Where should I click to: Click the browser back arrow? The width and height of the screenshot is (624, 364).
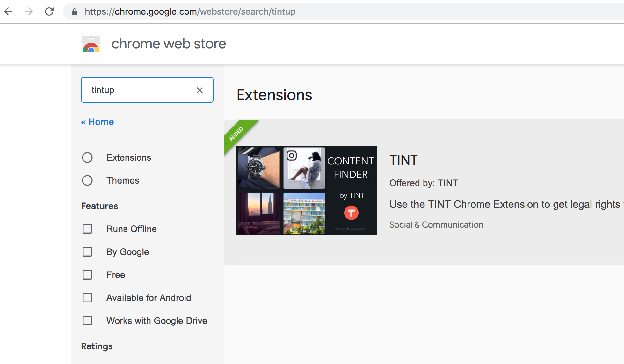coord(8,11)
